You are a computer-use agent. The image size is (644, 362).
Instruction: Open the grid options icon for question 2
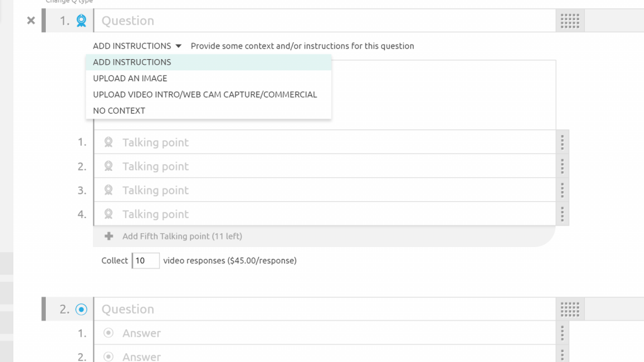tap(569, 309)
